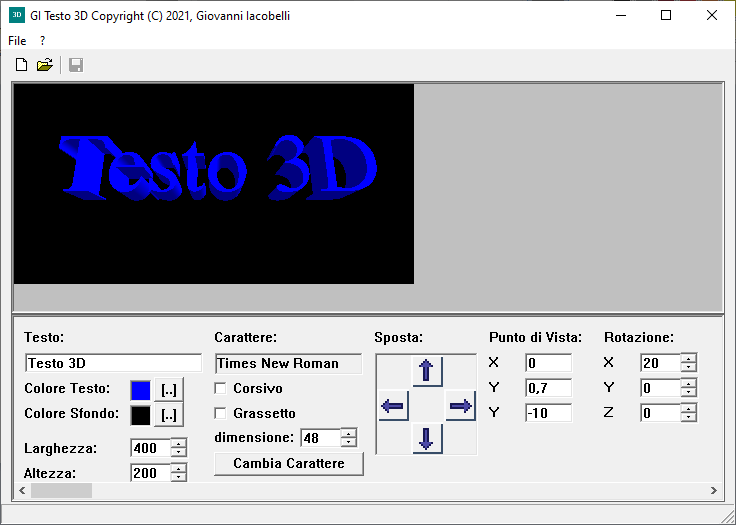Screen dimensions: 736x525
Task: Minimize the GI Testo 3D window
Action: [621, 15]
